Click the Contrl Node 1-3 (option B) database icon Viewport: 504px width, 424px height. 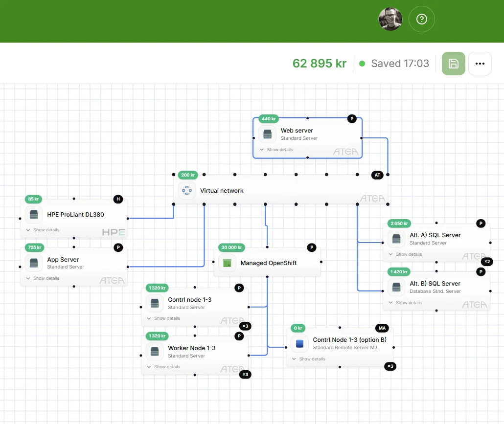pyautogui.click(x=299, y=343)
